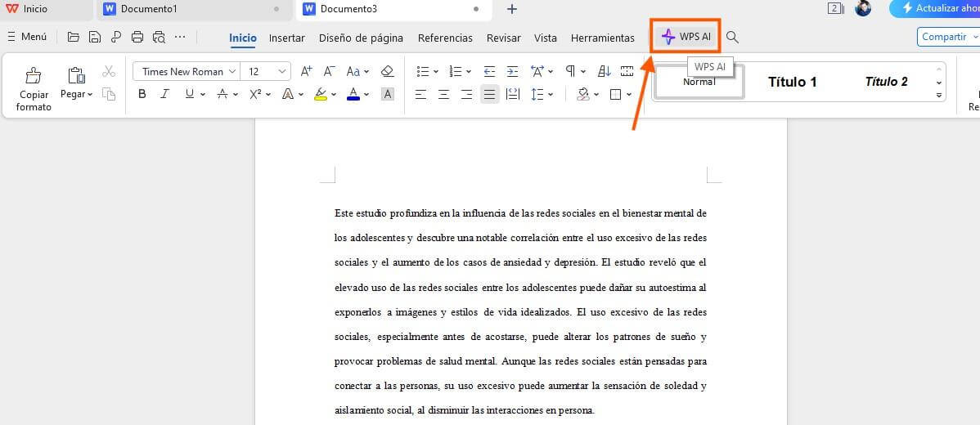Open the search magnifier next to WPS AI
The width and height of the screenshot is (980, 425).
(x=732, y=38)
